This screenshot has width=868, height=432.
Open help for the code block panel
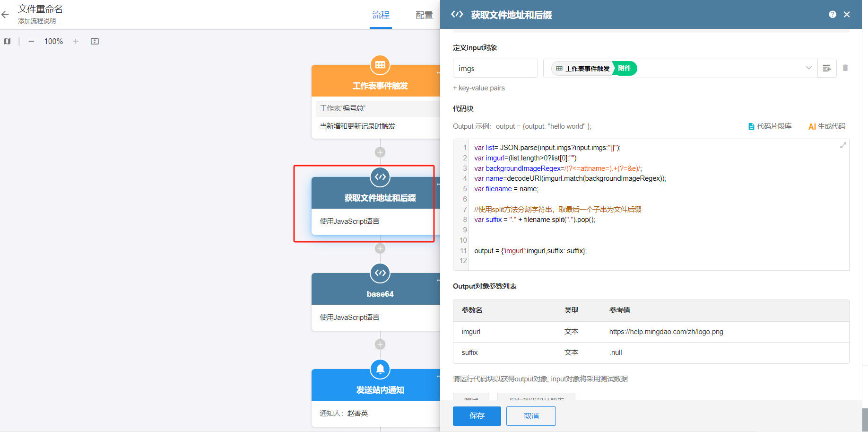click(833, 15)
